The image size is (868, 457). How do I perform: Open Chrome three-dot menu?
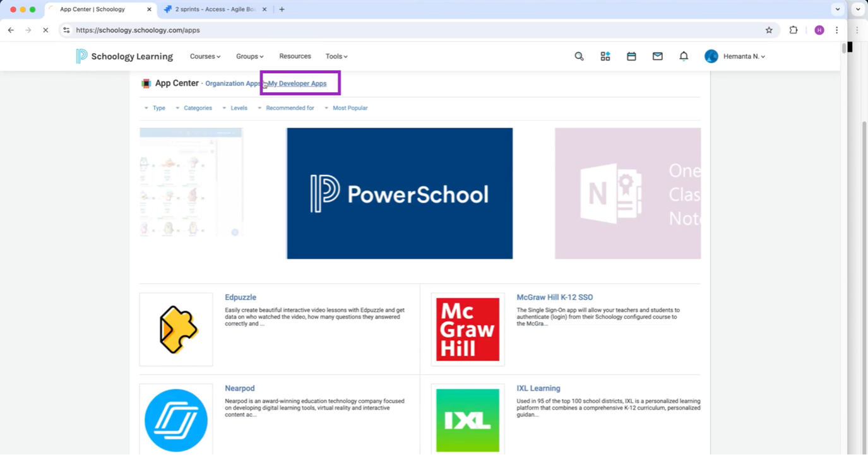tap(837, 30)
